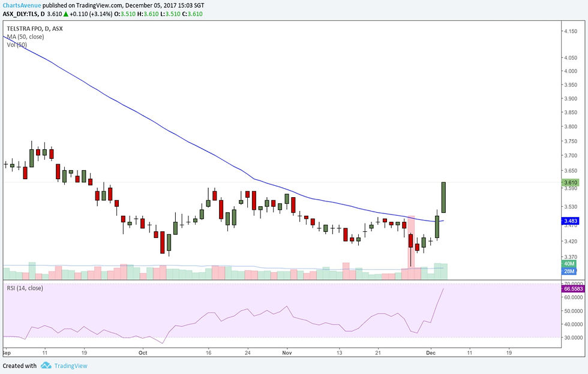Screen dimensions: 588x374
Task: Click the 3.610 current price label
Action: 571,182
